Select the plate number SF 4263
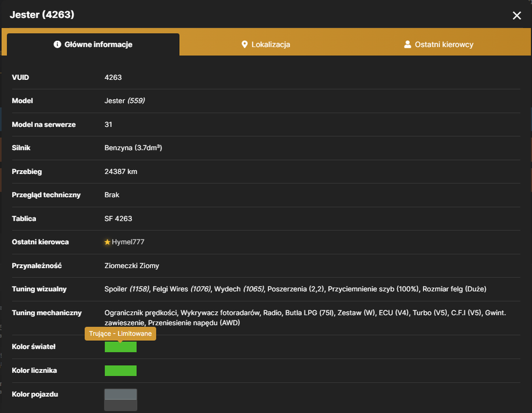532x413 pixels. (x=118, y=219)
